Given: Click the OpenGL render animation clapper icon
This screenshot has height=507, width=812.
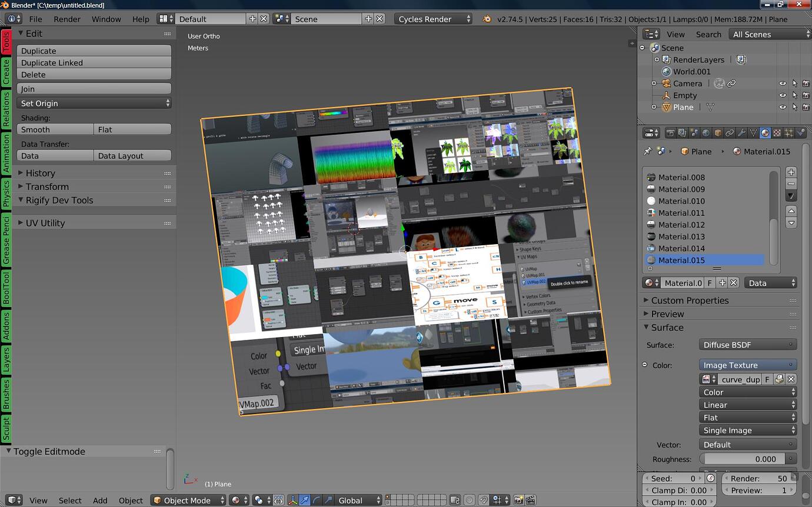Looking at the screenshot, I should tap(530, 500).
